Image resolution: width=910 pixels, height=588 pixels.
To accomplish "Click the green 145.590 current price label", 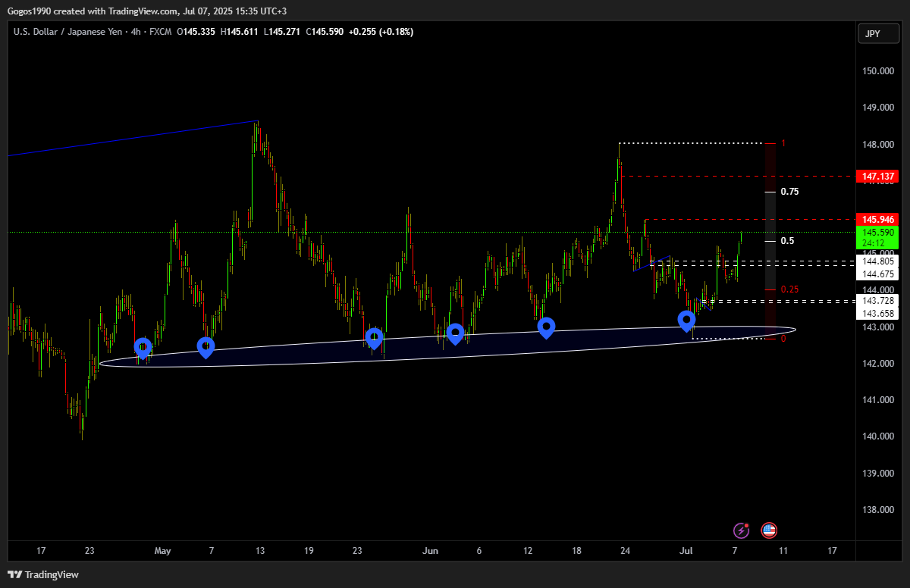I will pyautogui.click(x=877, y=237).
